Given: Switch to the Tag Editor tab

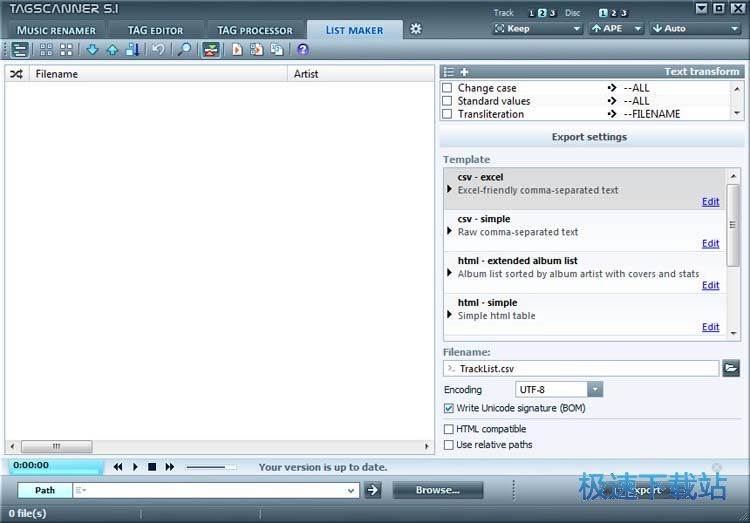Looking at the screenshot, I should tap(155, 30).
